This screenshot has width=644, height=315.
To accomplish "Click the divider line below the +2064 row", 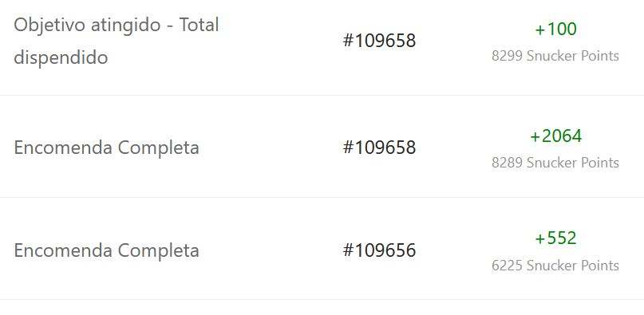I will point(322,197).
